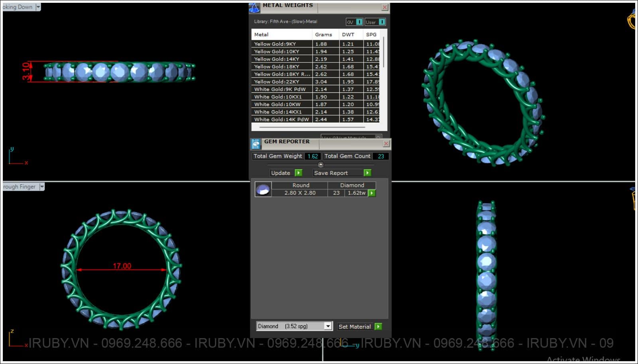Click the metal weights vertical scrollbar
Image resolution: width=638 pixels, height=364 pixels.
(x=384, y=53)
